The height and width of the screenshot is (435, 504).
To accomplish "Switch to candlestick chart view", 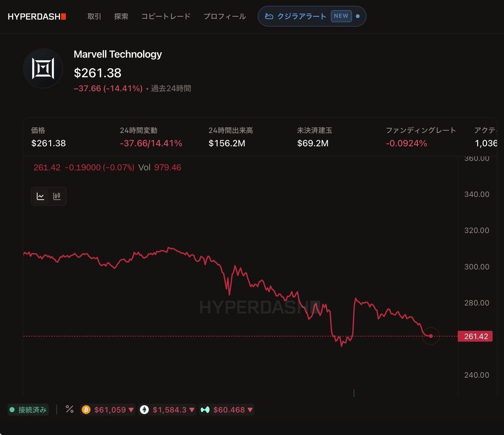I will pyautogui.click(x=57, y=196).
